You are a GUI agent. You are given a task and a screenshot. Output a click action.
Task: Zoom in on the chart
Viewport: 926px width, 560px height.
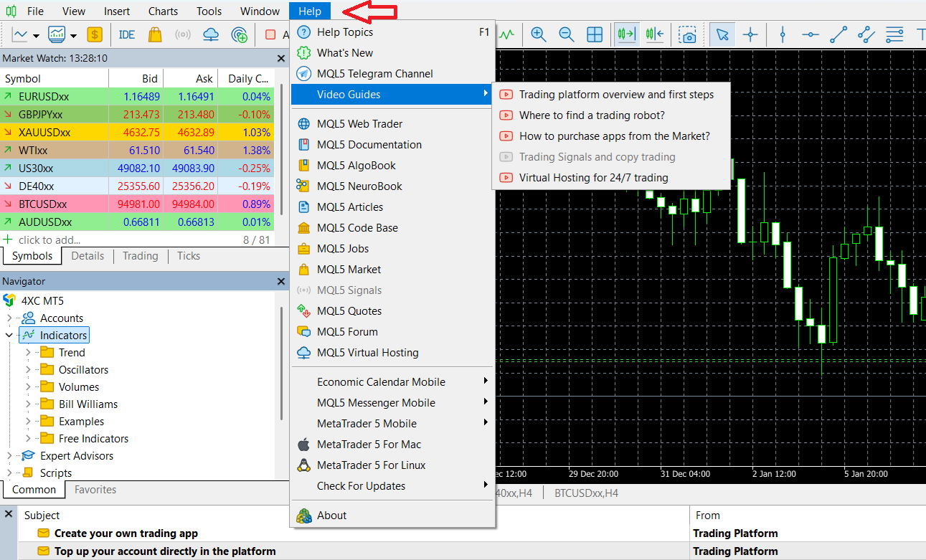pos(538,34)
